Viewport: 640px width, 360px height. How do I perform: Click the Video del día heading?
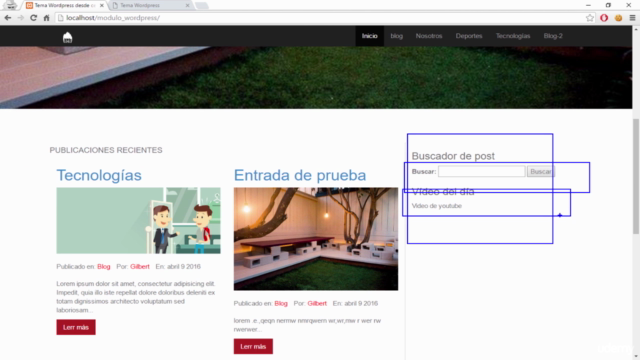443,191
